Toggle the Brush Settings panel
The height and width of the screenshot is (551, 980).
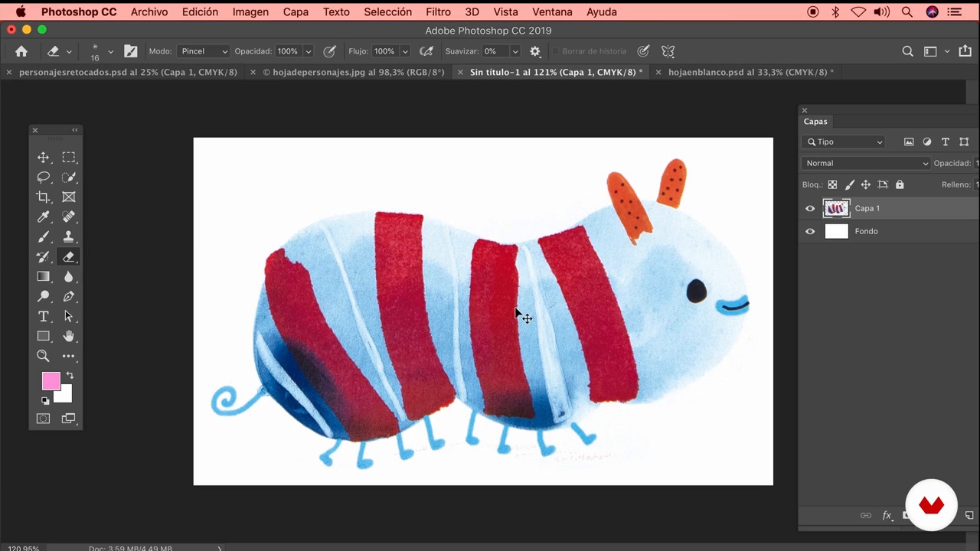click(131, 51)
